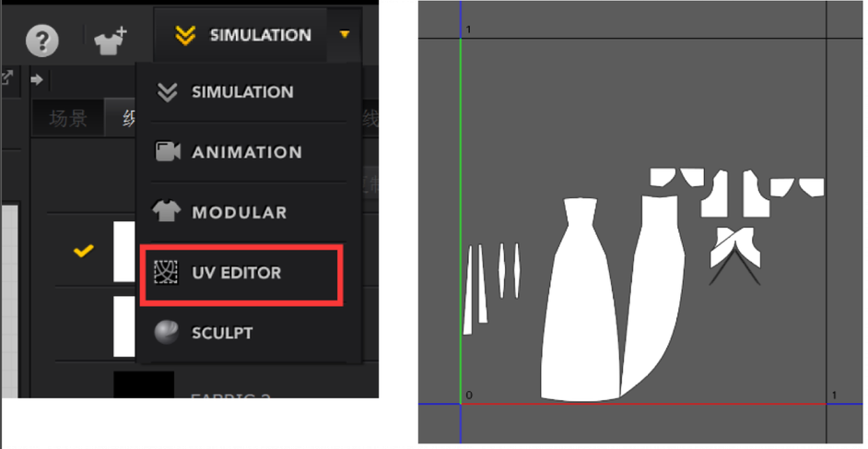Toggle the yellow checkmark on the first fabric

[x=84, y=250]
